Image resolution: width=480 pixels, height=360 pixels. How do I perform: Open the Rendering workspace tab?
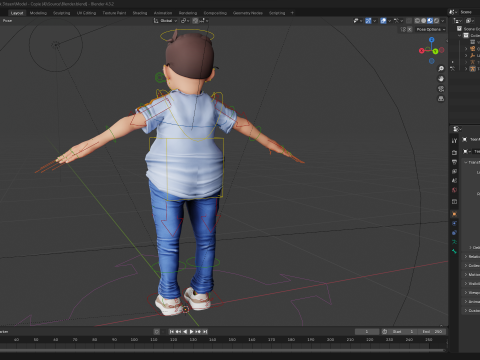[188, 13]
